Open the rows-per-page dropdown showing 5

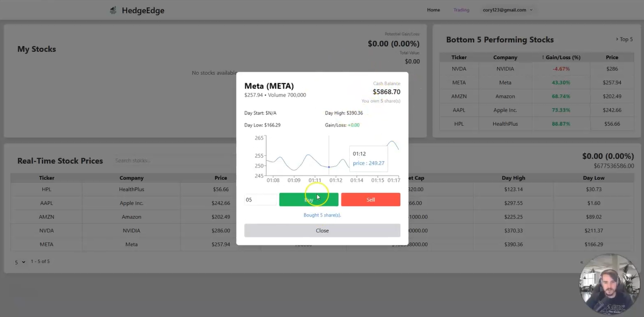(20, 262)
